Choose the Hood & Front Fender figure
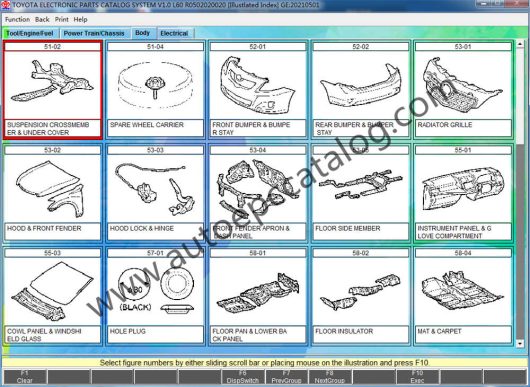Screen dimensions: 530x387 52,189
